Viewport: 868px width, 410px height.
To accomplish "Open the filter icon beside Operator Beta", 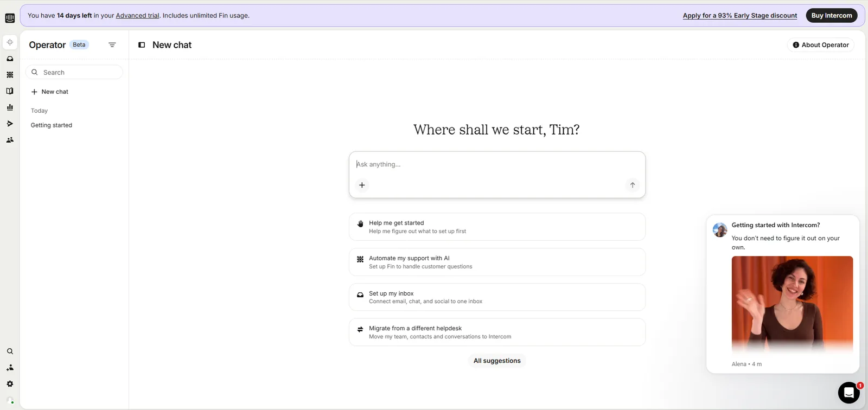I will (112, 45).
